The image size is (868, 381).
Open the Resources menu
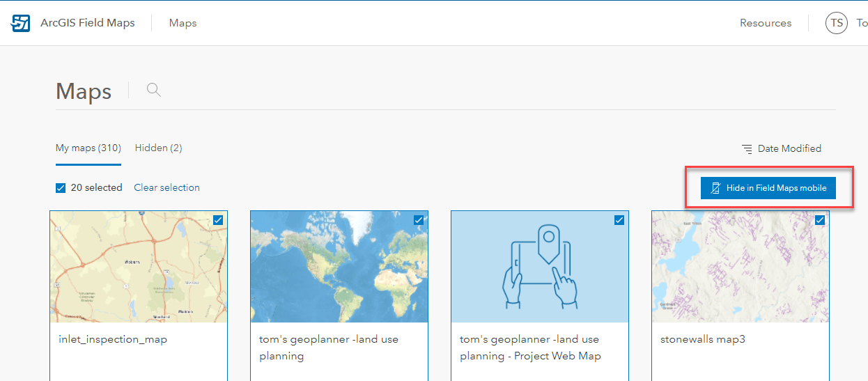(x=766, y=23)
